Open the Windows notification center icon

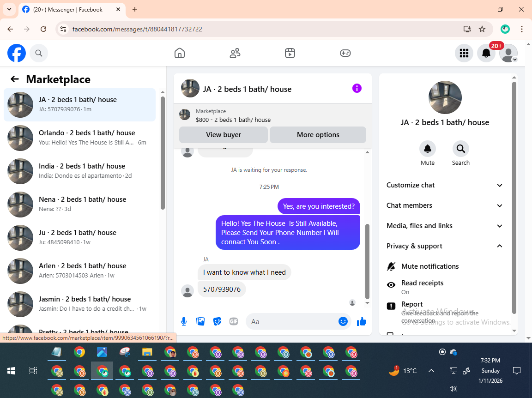pyautogui.click(x=516, y=371)
